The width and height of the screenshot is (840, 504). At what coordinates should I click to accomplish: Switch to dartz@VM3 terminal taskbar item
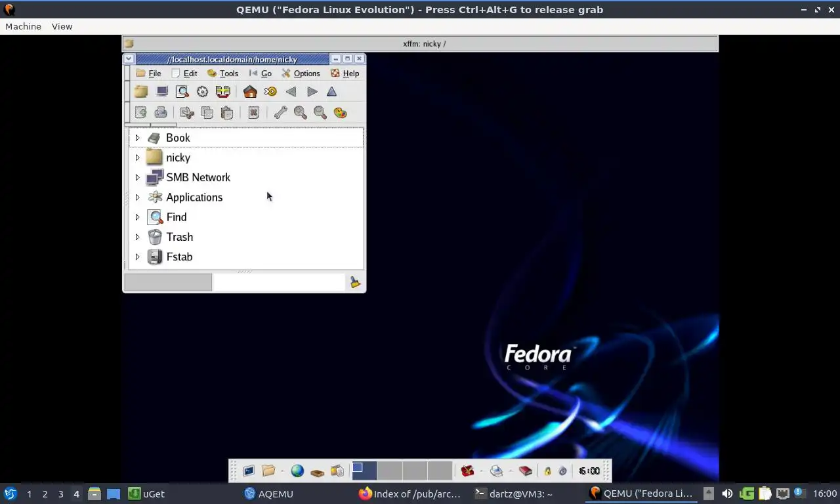[x=513, y=493]
